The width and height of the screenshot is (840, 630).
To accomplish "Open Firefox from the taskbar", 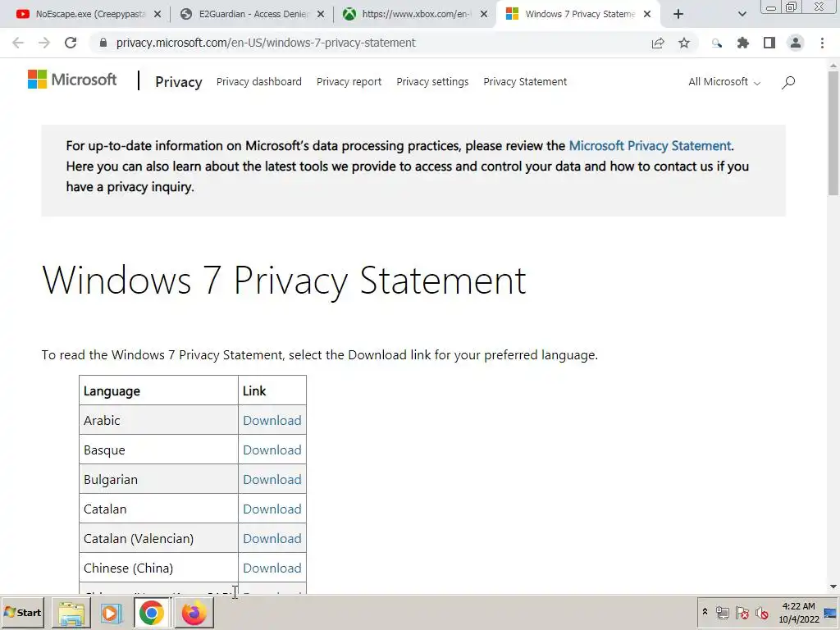I will coord(194,613).
